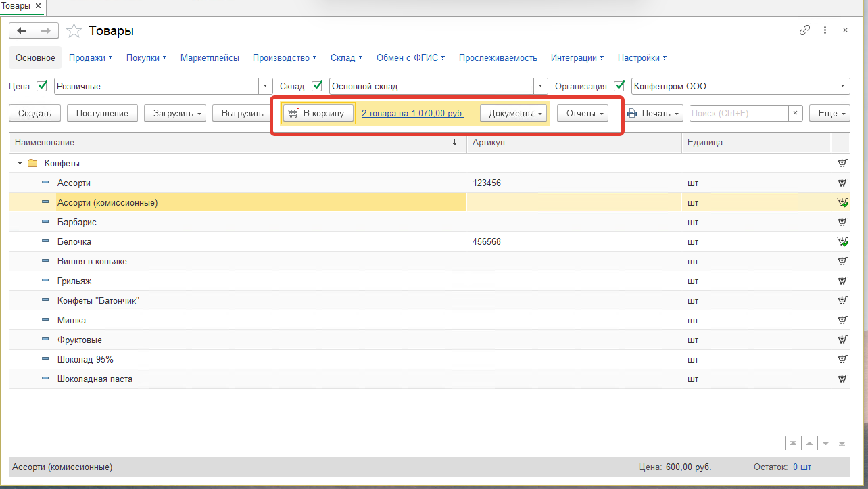Copy link using the chain icon
The width and height of the screenshot is (868, 489).
[804, 30]
